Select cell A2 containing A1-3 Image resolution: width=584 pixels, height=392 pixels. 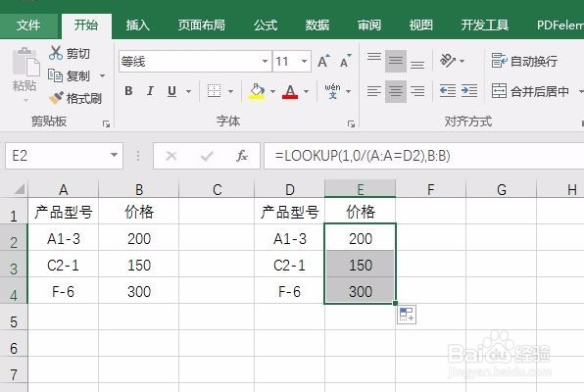click(64, 237)
